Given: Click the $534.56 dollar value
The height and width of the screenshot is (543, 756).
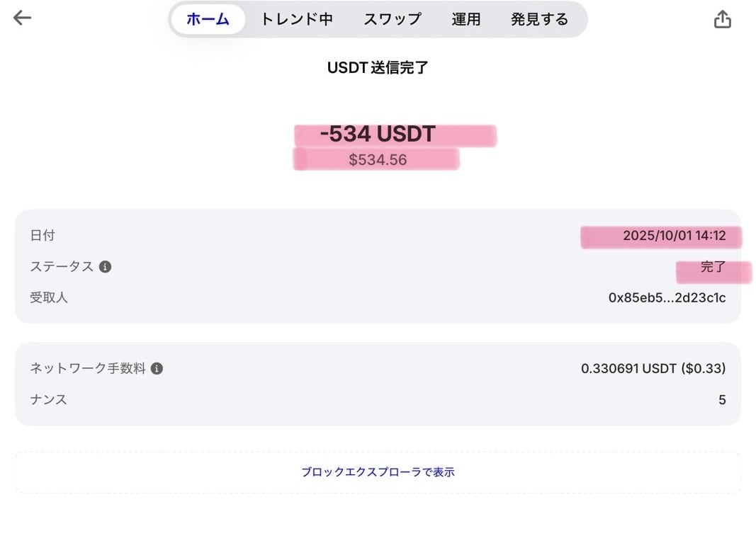Looking at the screenshot, I should click(378, 160).
